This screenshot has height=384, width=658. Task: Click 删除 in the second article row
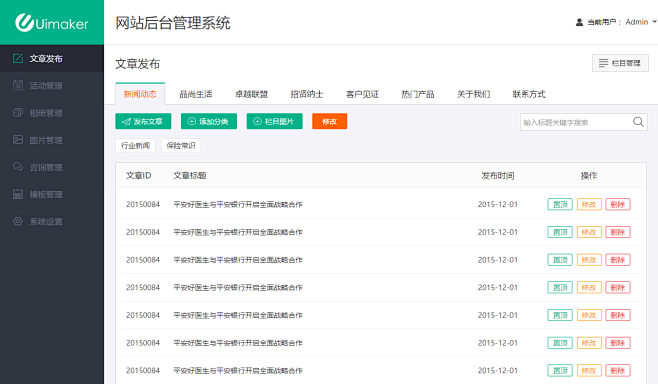coord(618,232)
